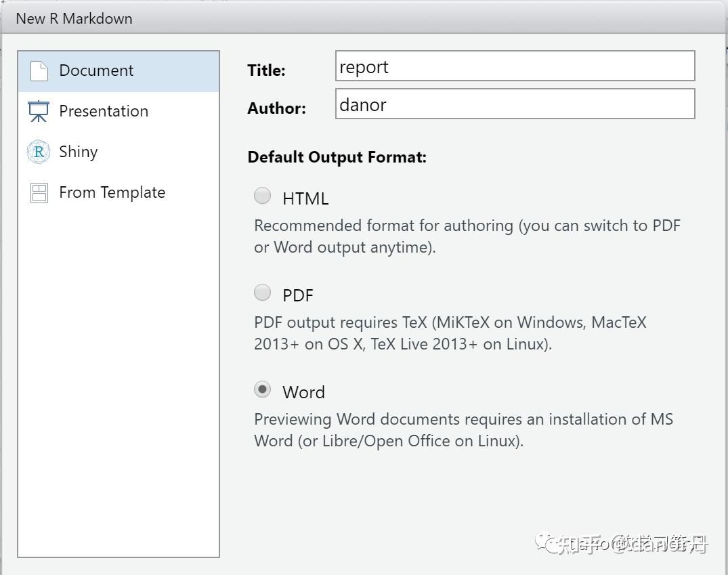Choose PDF as default output format
Image resolution: width=728 pixels, height=575 pixels.
tap(262, 293)
